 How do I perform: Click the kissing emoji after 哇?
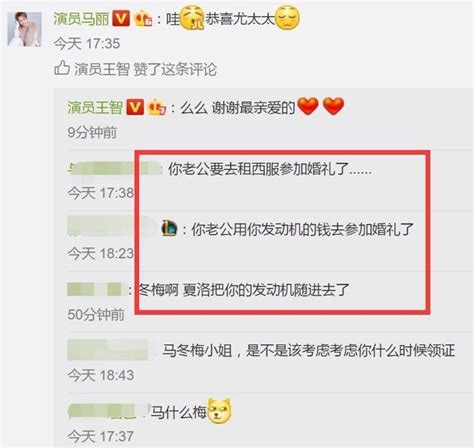click(x=192, y=17)
